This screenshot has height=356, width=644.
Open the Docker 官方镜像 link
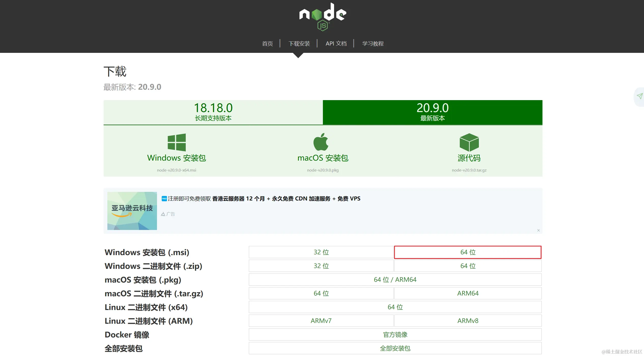click(x=395, y=335)
